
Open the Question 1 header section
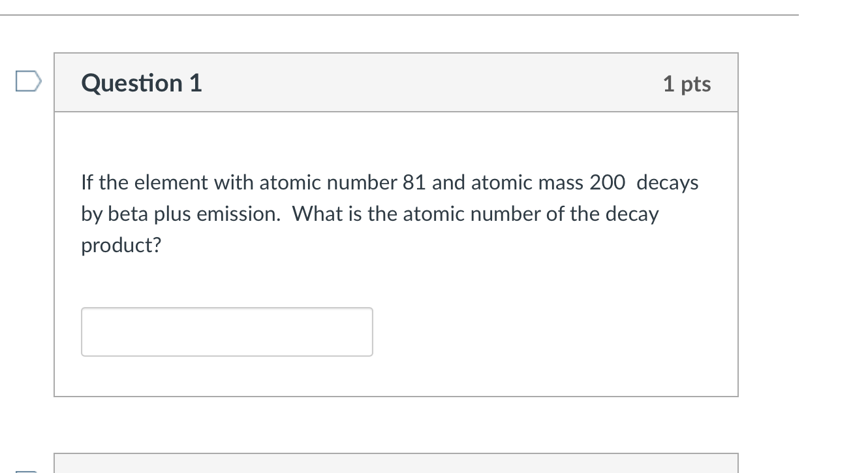pos(396,82)
